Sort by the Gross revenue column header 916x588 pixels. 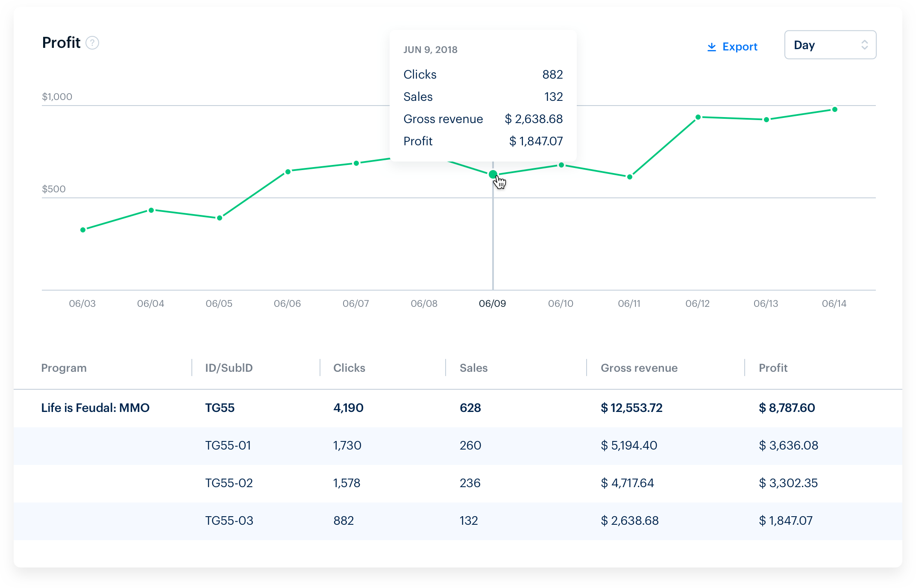click(639, 368)
